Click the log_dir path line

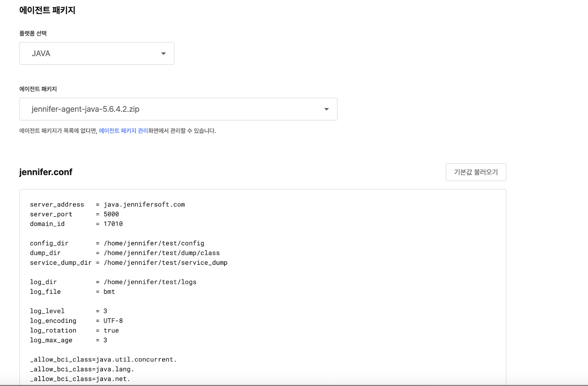[x=113, y=282]
